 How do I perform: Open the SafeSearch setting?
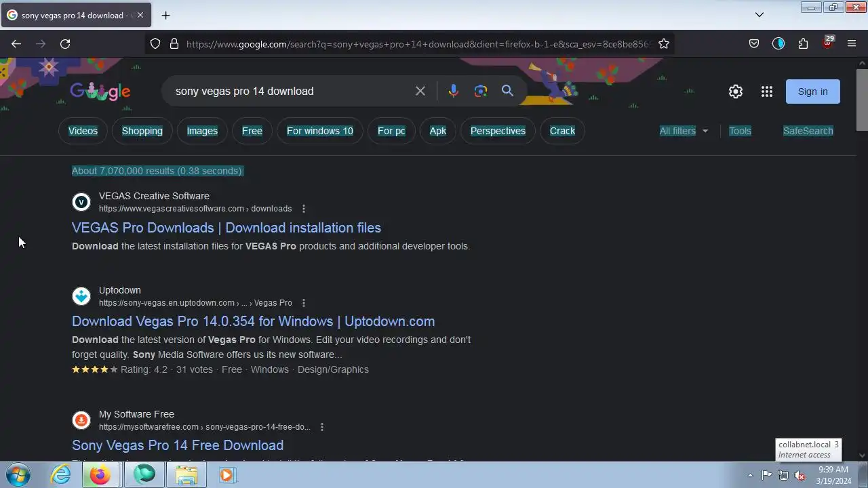click(808, 131)
